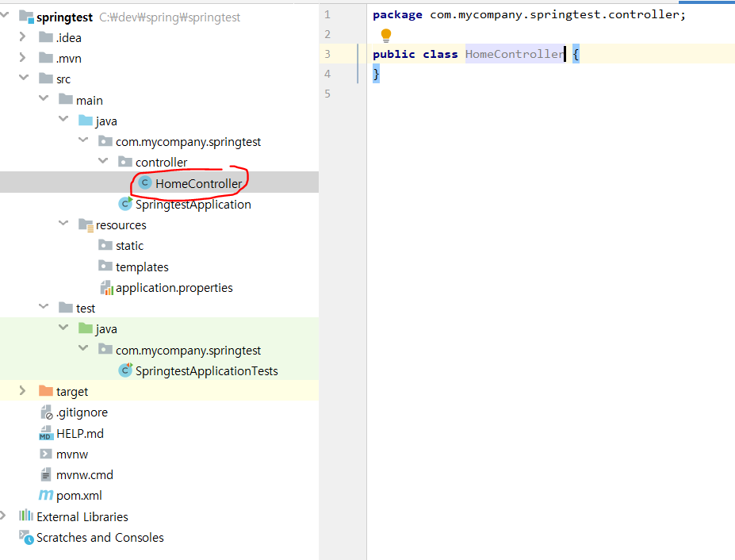This screenshot has width=735, height=560.
Task: Click the Scratches and Consoles icon
Action: coord(26,537)
